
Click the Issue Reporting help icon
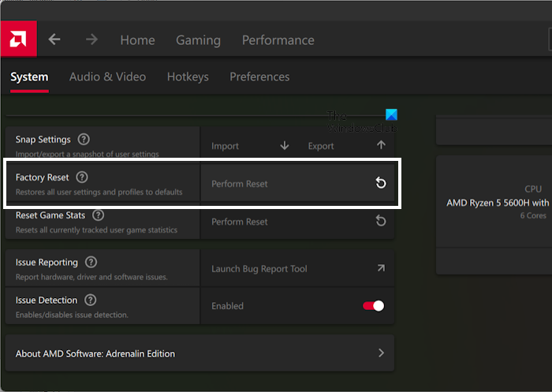point(91,262)
